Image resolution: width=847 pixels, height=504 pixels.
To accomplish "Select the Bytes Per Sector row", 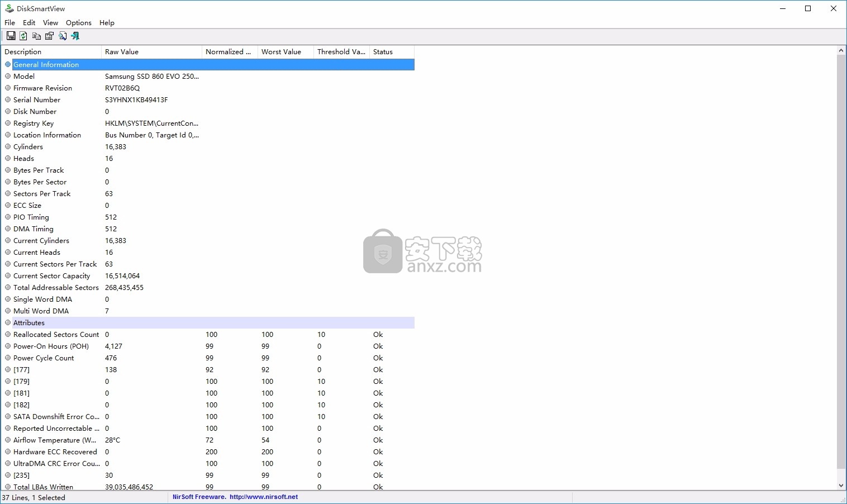I will coord(208,182).
